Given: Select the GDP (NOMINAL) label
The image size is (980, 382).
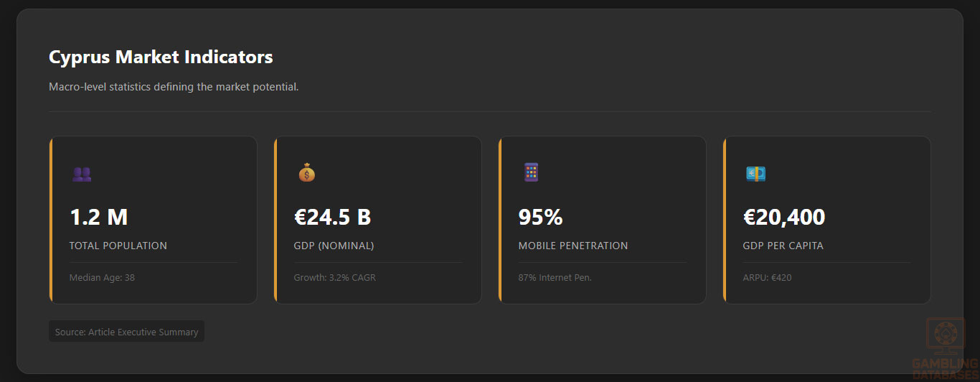Looking at the screenshot, I should click(334, 246).
